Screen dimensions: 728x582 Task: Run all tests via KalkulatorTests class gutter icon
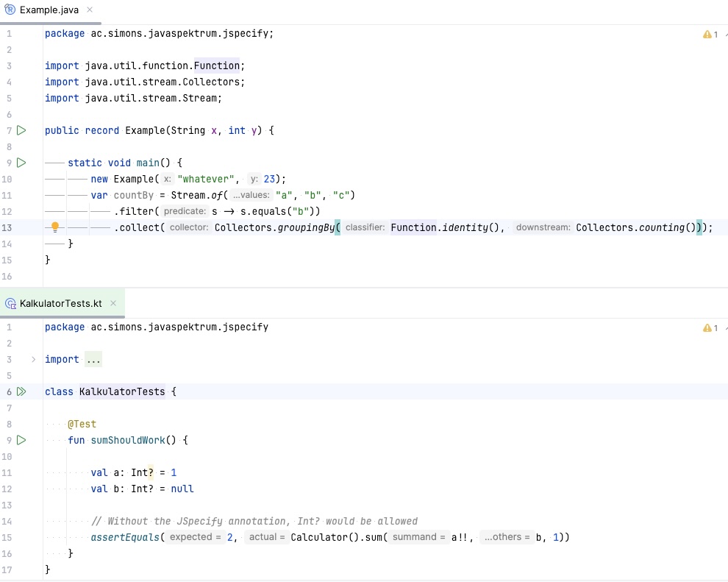[x=21, y=391]
